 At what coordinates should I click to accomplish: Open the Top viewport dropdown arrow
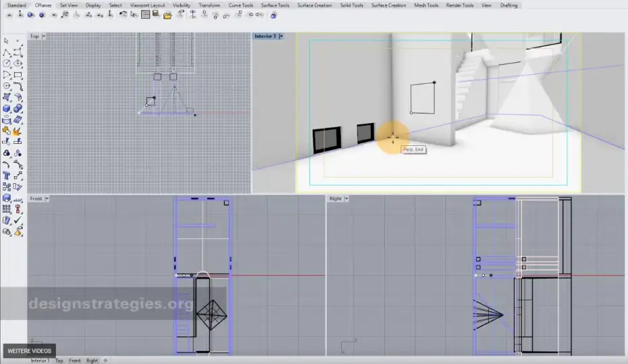(44, 36)
